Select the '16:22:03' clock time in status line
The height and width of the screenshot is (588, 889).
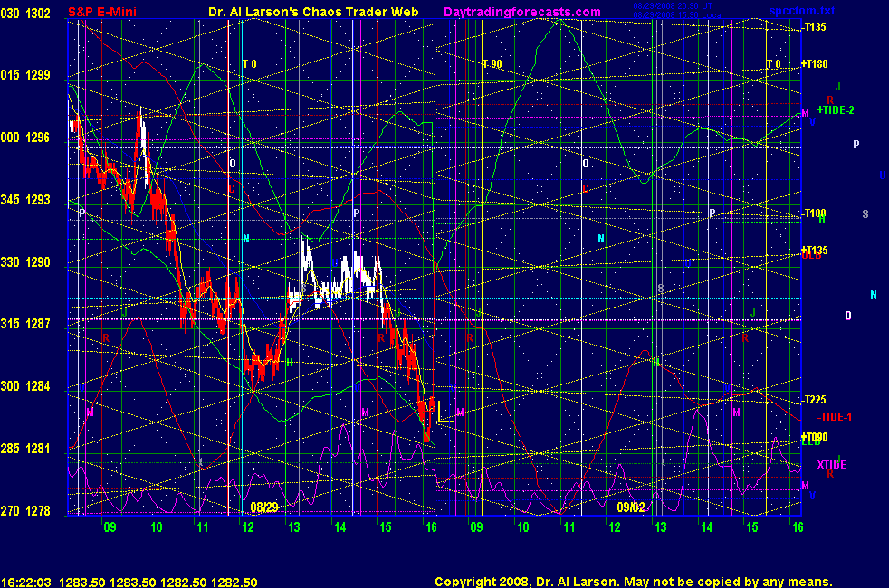(26, 583)
